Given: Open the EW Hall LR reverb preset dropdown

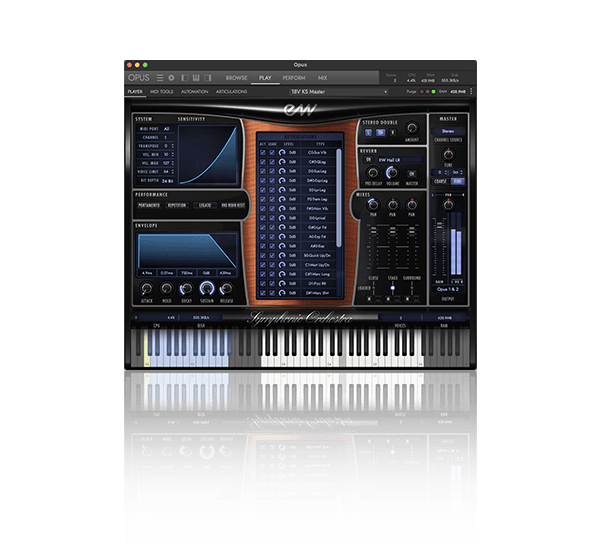Looking at the screenshot, I should 399,159.
